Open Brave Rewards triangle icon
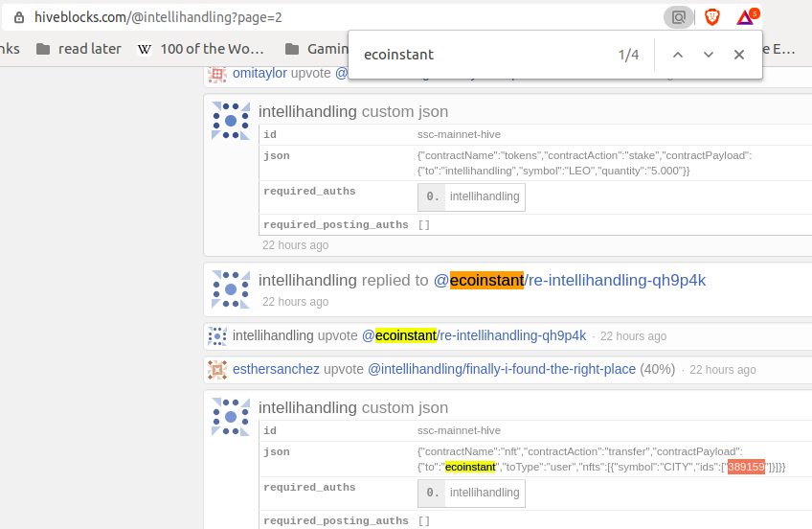 746,17
